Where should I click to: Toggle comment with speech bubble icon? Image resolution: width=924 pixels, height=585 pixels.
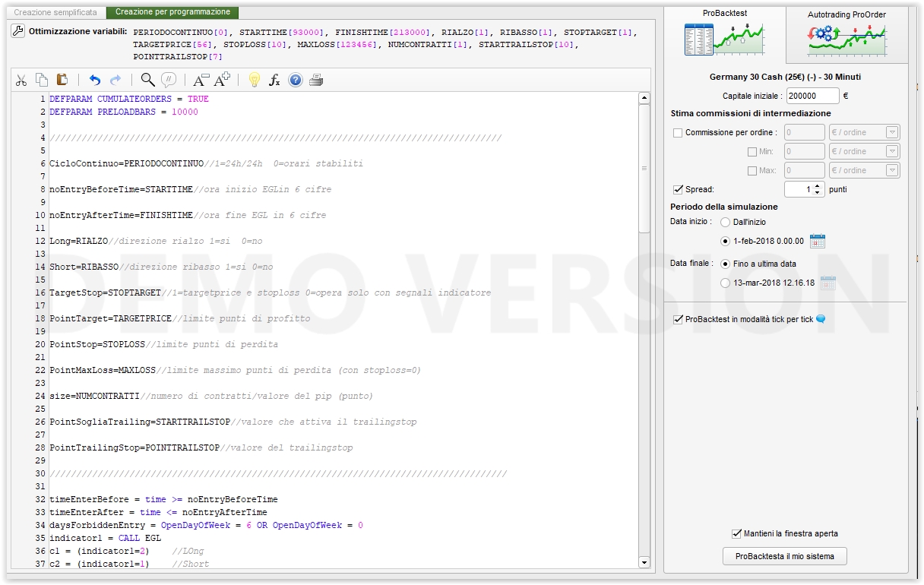[169, 80]
